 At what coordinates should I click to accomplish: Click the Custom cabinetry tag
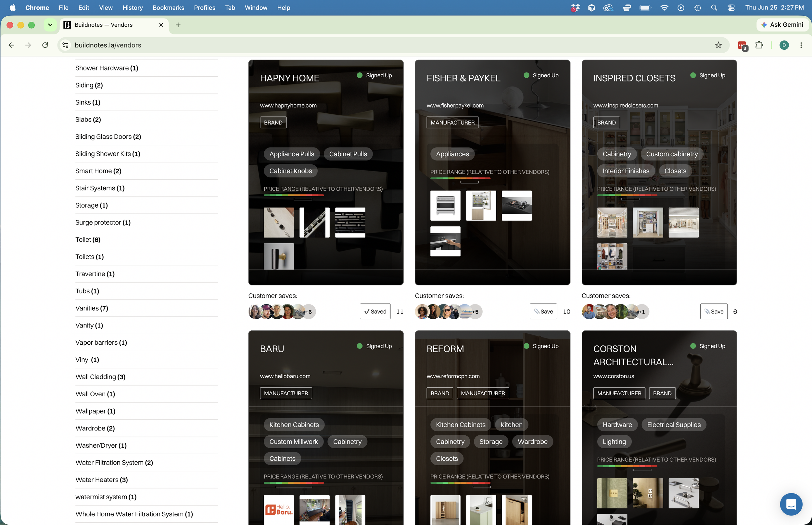click(x=672, y=154)
